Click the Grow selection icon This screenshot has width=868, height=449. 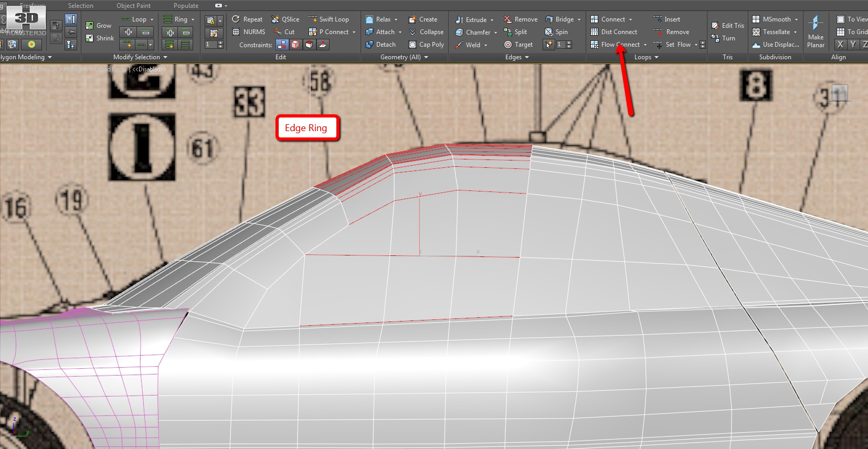coord(90,26)
